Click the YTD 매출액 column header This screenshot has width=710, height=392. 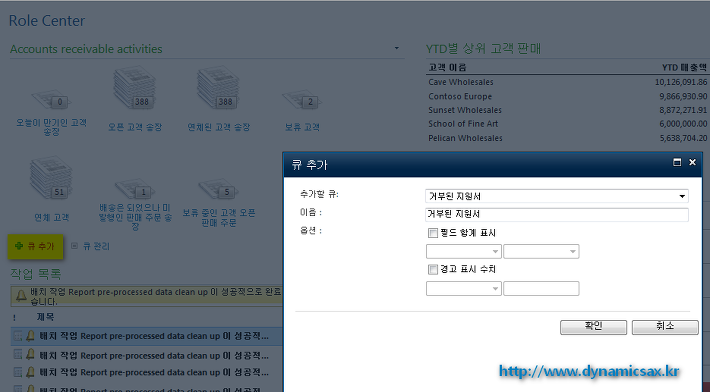[x=684, y=67]
